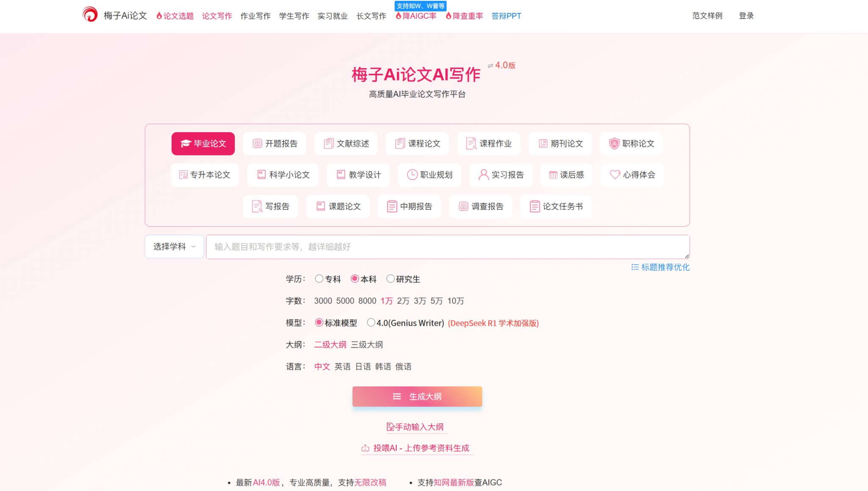Select the 8000 word count option
The height and width of the screenshot is (491, 868).
(x=367, y=301)
